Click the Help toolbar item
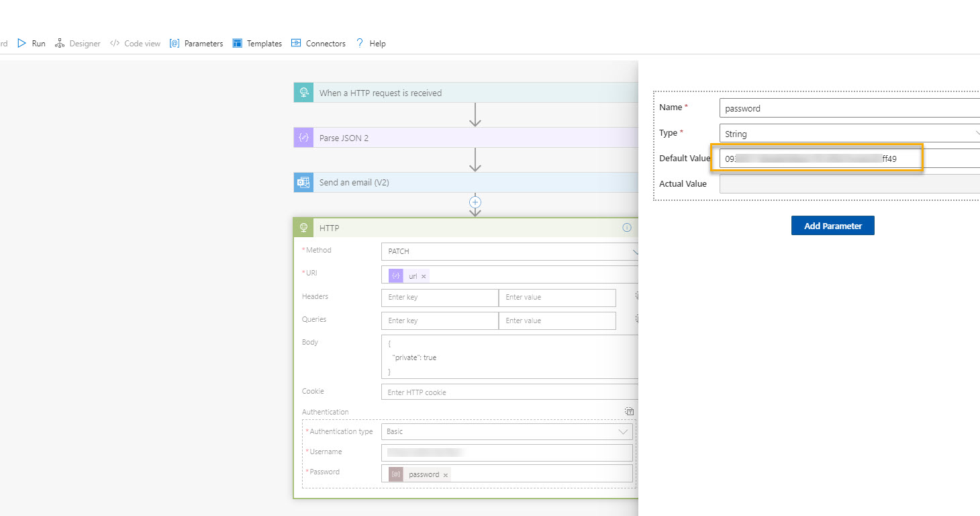 pyautogui.click(x=371, y=43)
